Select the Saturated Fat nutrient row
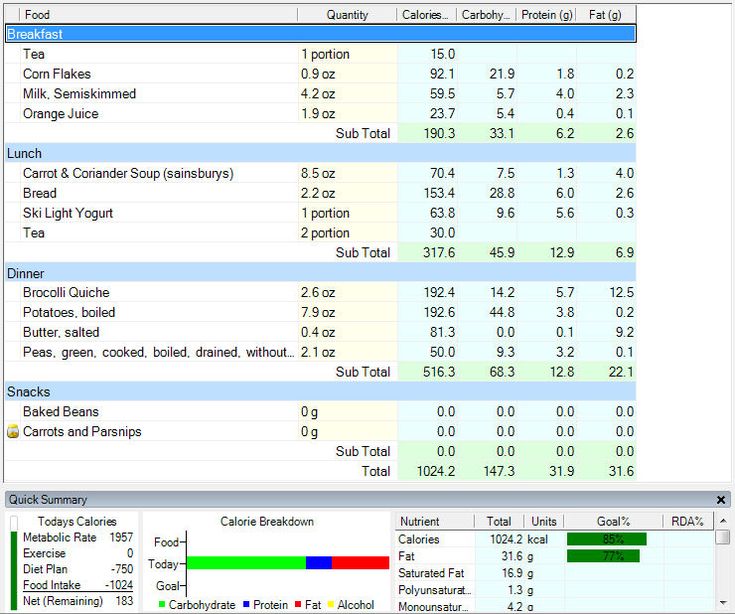 (555, 573)
